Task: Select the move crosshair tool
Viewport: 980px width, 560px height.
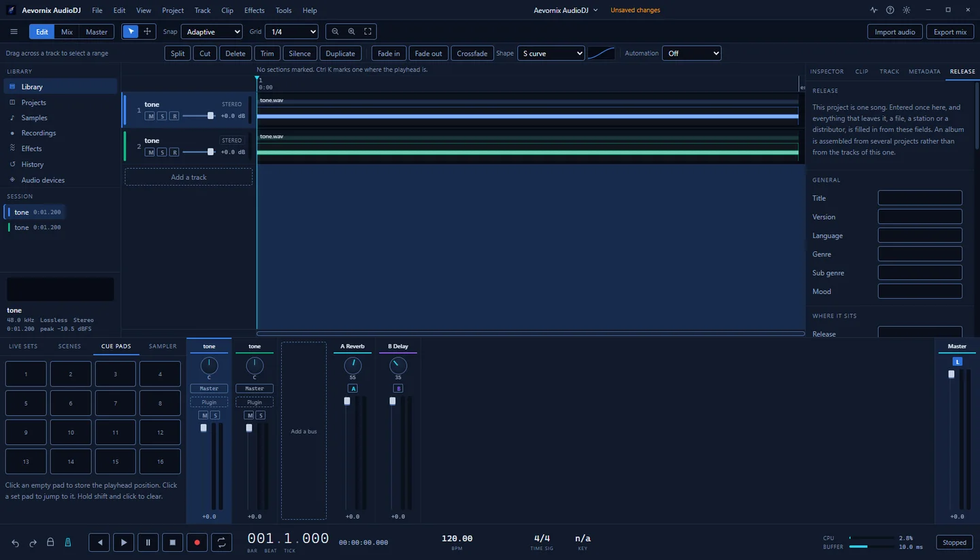Action: point(147,32)
